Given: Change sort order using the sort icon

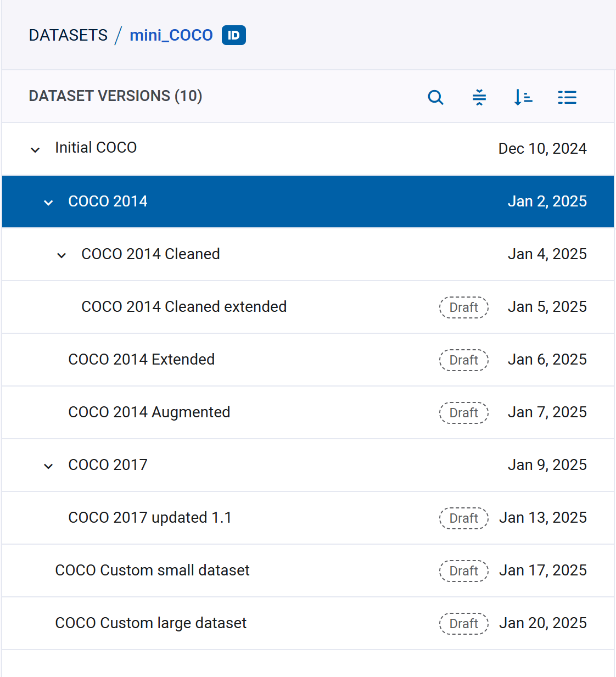Looking at the screenshot, I should 523,97.
